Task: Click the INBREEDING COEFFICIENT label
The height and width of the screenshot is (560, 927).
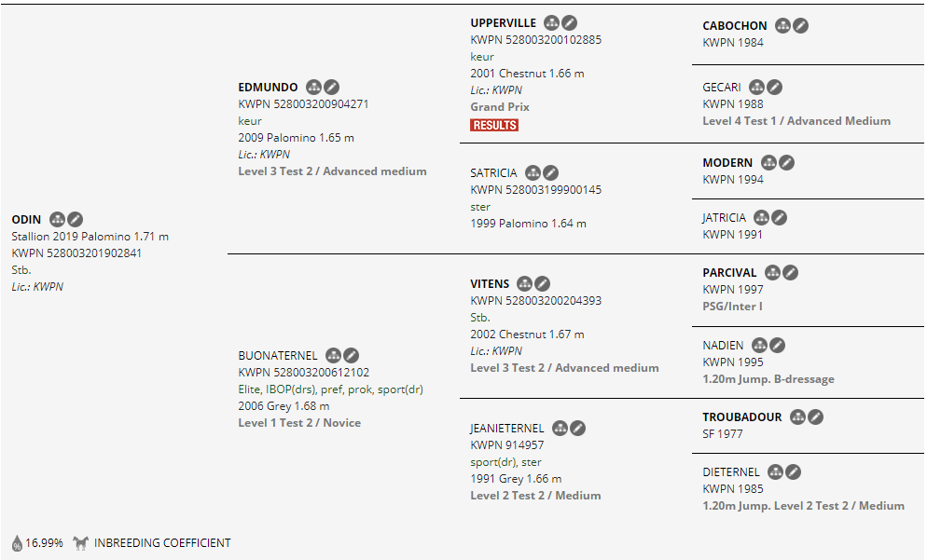Action: pos(162,543)
